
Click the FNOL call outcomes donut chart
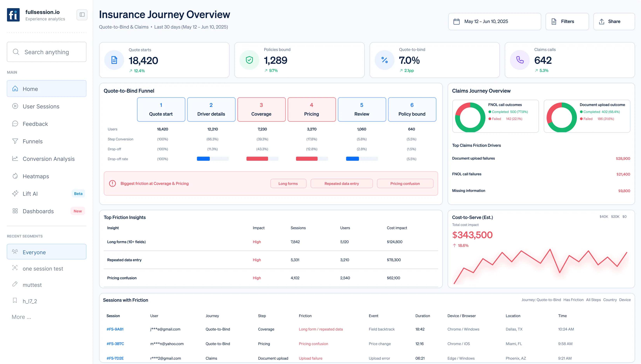470,117
